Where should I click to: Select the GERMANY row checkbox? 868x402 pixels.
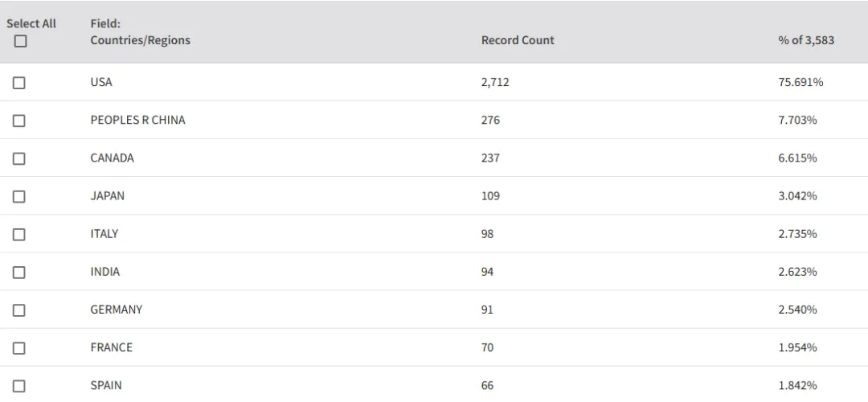18,310
